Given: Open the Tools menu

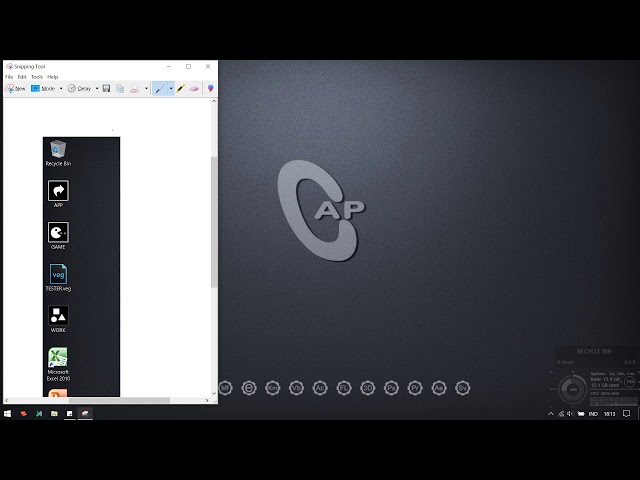Looking at the screenshot, I should pyautogui.click(x=37, y=77).
